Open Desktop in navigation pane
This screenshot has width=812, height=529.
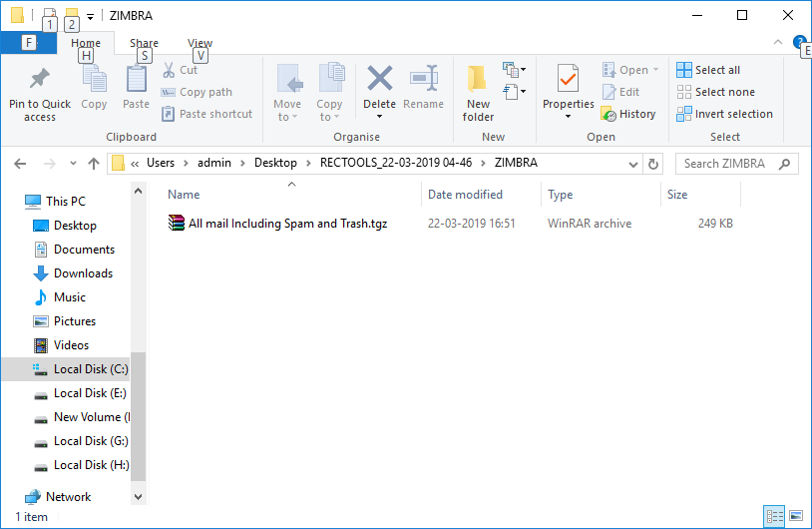point(75,226)
